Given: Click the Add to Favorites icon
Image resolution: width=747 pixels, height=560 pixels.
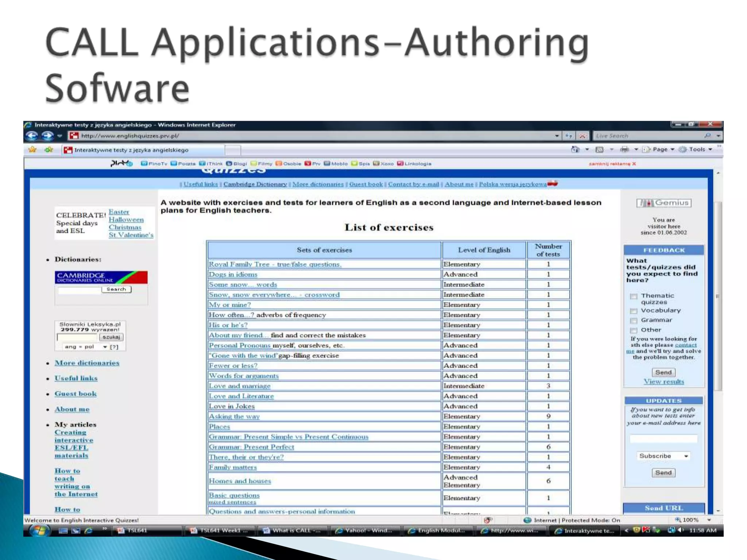Looking at the screenshot, I should pos(49,149).
